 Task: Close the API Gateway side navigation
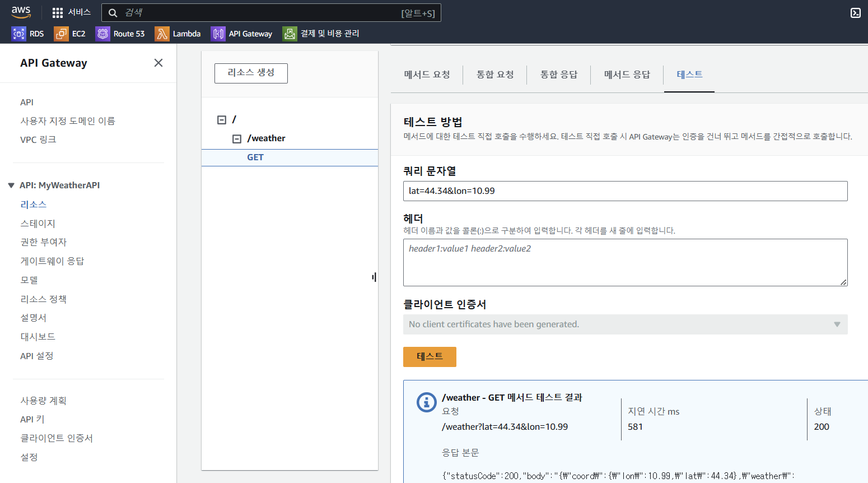(158, 63)
